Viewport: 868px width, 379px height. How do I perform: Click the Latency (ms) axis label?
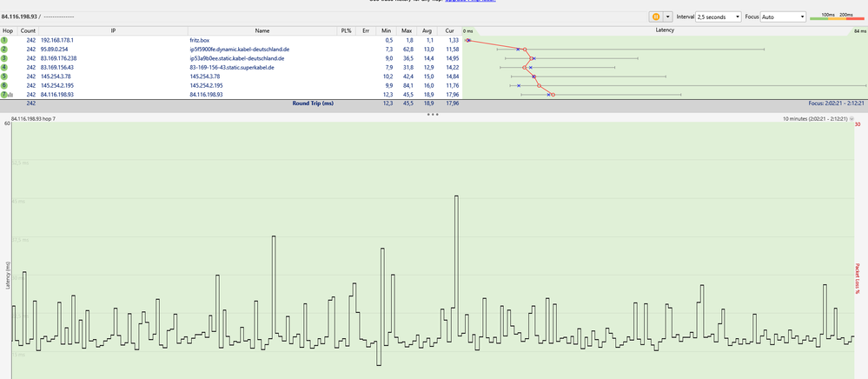(8, 275)
